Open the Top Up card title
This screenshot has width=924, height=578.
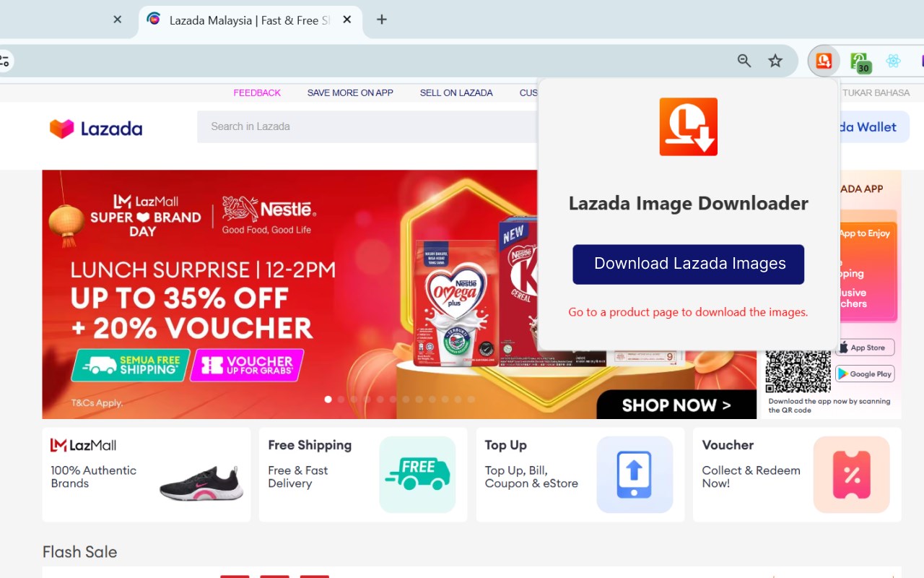click(x=506, y=445)
